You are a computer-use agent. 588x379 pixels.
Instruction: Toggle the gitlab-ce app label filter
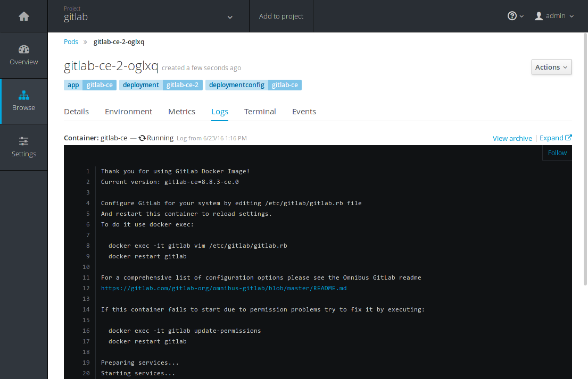[99, 85]
